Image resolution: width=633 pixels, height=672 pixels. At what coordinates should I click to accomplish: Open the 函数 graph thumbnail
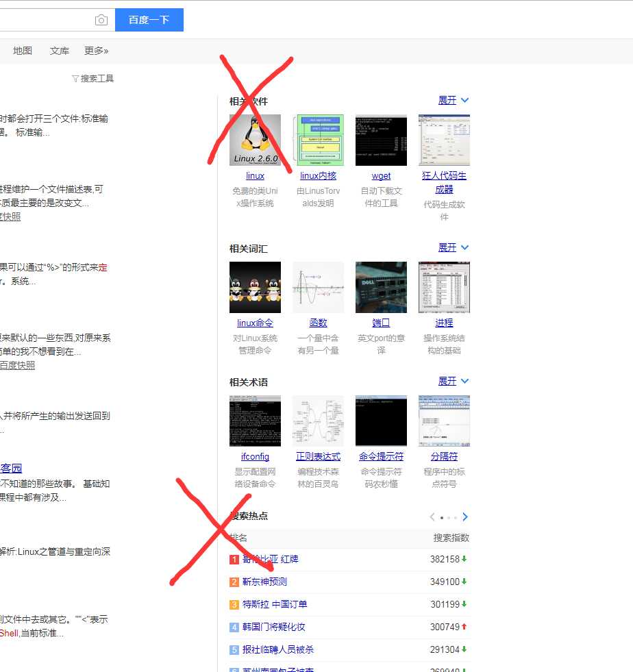pos(318,287)
